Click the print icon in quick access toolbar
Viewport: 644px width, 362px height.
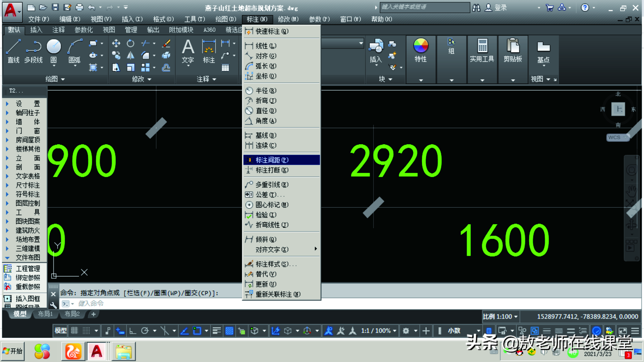click(x=79, y=7)
